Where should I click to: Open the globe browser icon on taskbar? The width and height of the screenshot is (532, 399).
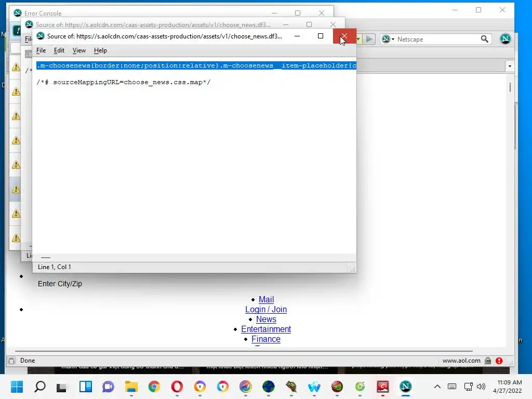269,387
